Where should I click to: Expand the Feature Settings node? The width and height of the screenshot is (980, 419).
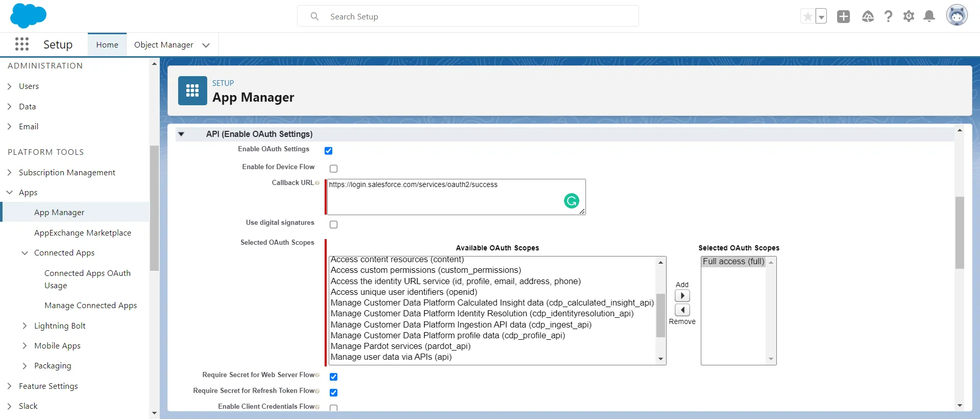(x=9, y=386)
